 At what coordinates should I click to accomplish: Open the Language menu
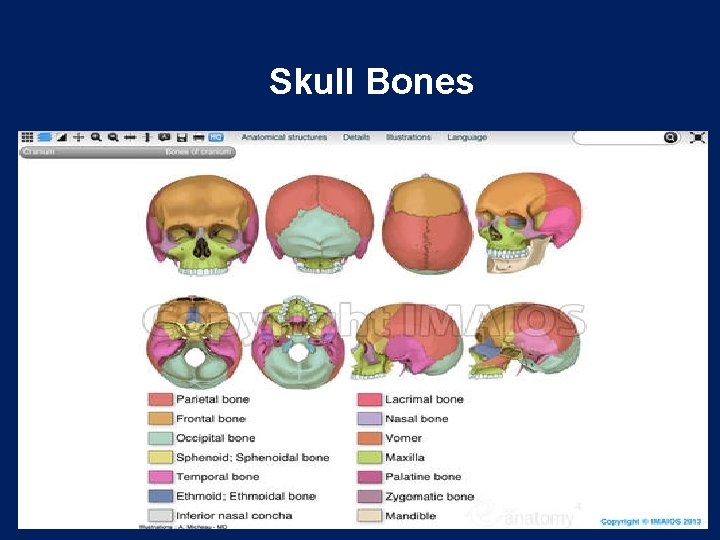pos(467,137)
